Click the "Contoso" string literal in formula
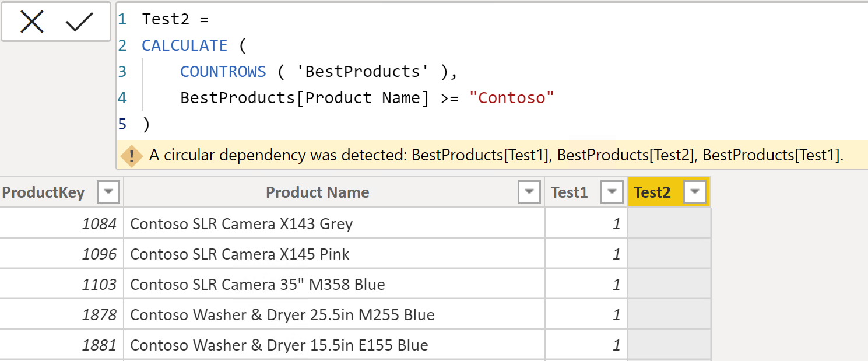The width and height of the screenshot is (868, 361). coord(511,97)
